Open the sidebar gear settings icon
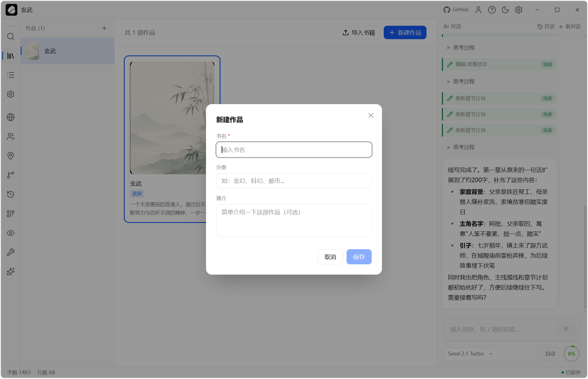 tap(11, 94)
